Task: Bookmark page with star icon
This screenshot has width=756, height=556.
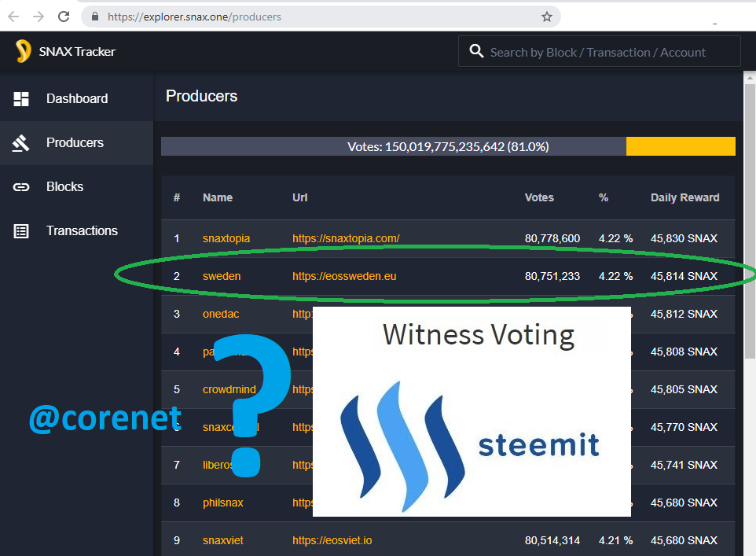Action: [x=546, y=17]
